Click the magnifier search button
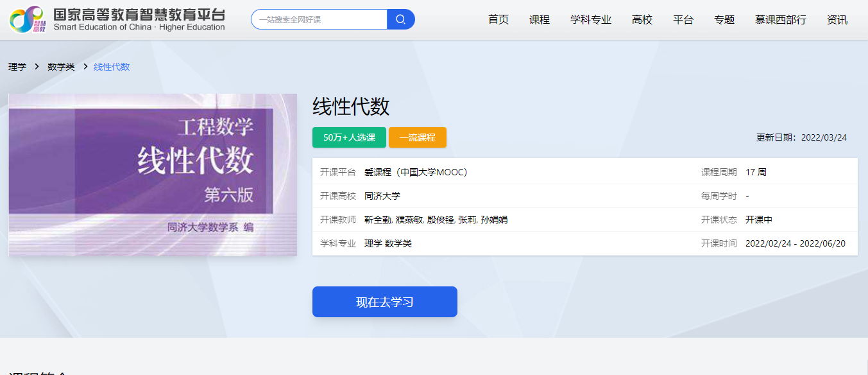Image resolution: width=868 pixels, height=375 pixels. tap(401, 19)
